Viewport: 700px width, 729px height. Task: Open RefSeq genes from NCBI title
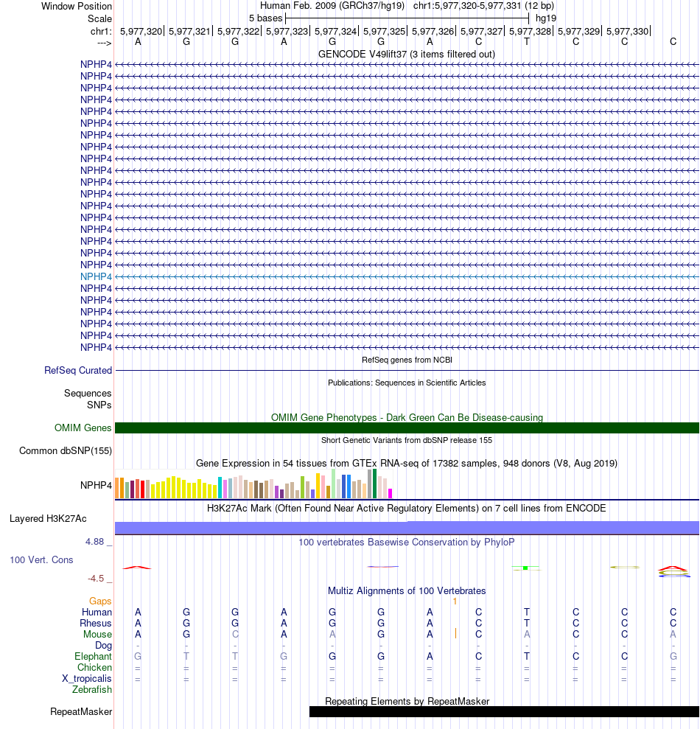point(407,360)
